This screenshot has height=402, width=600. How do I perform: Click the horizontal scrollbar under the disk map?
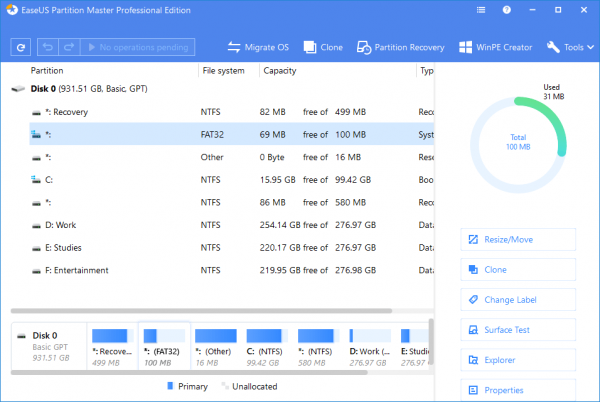click(189, 372)
